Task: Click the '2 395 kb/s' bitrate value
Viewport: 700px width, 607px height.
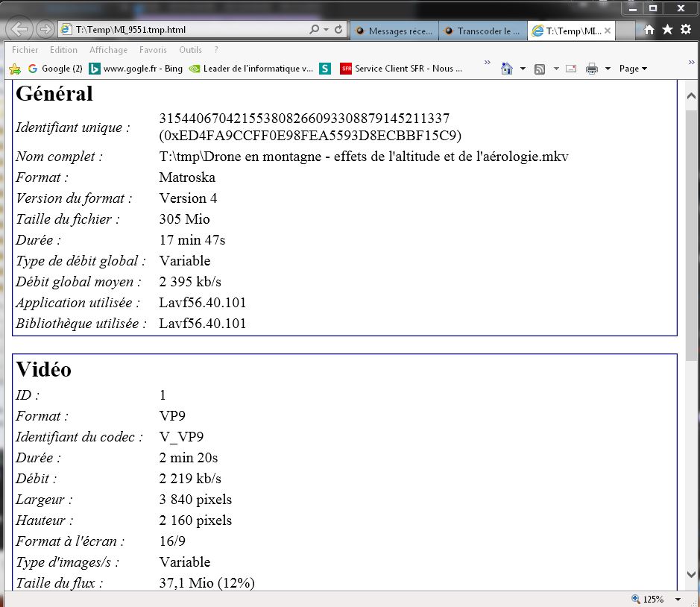Action: 190,281
